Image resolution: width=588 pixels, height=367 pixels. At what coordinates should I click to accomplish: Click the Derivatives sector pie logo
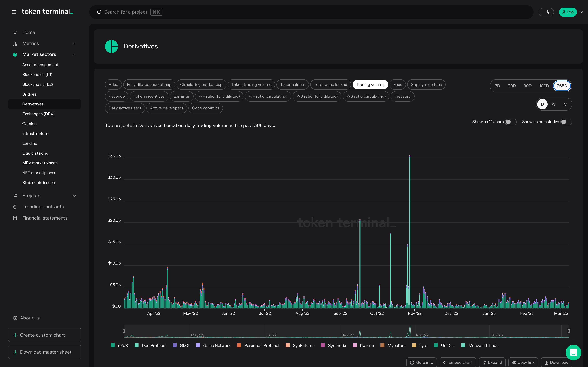point(112,46)
